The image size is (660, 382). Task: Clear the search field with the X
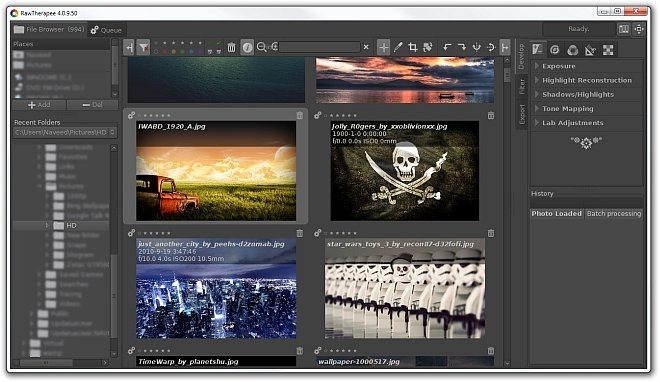tap(366, 47)
